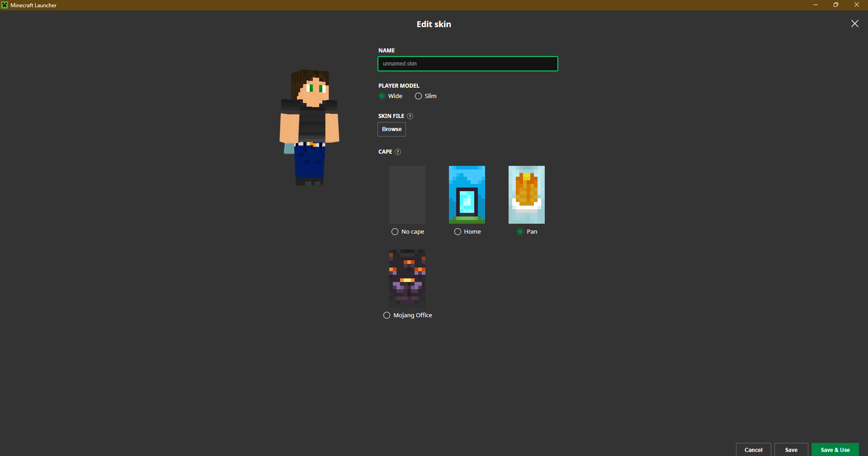Open the Cape help question mark
Image resolution: width=868 pixels, height=456 pixels.
click(398, 152)
